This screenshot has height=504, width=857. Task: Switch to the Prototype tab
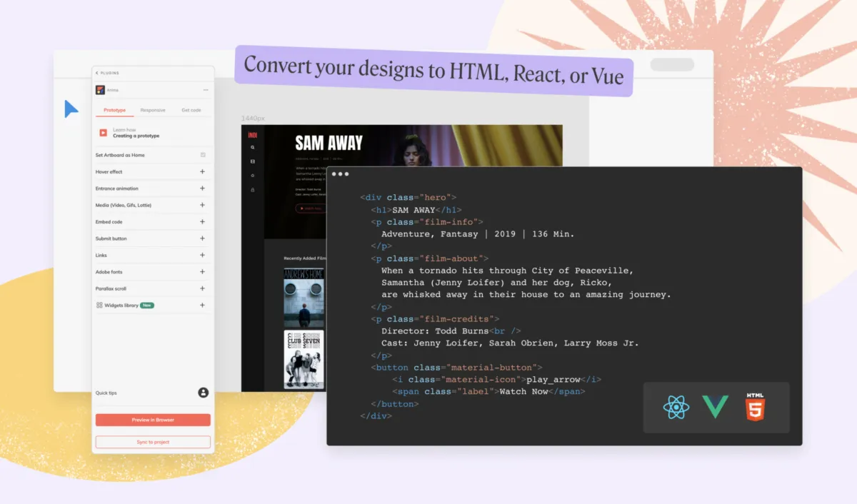click(114, 110)
